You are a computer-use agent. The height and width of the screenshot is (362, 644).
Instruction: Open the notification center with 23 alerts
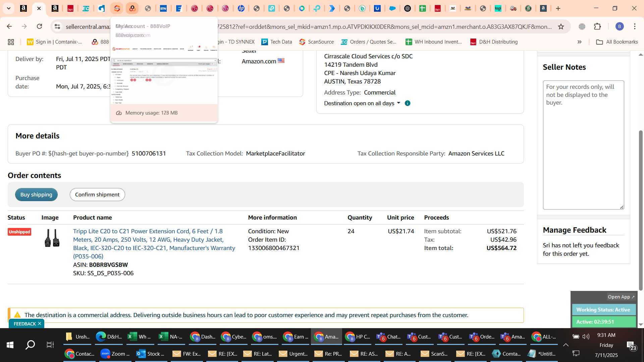[631, 346]
